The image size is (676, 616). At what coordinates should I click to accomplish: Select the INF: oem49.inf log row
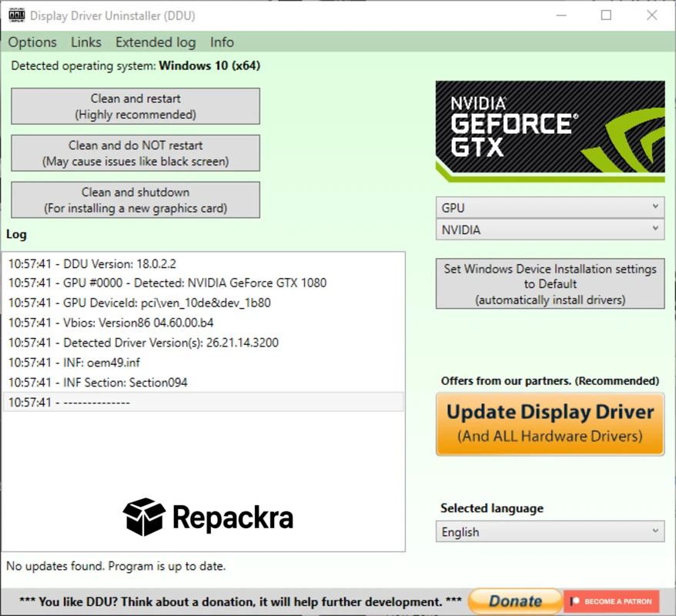(x=203, y=362)
